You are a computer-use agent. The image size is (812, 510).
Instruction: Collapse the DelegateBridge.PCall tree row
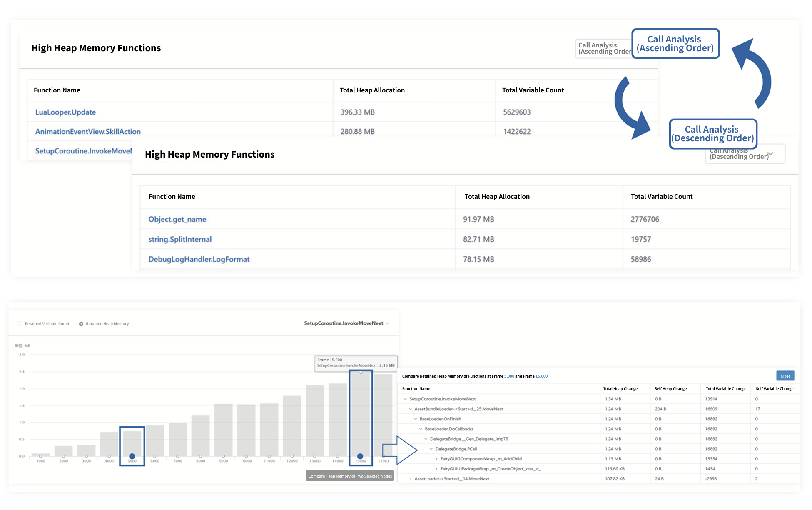[x=431, y=449]
